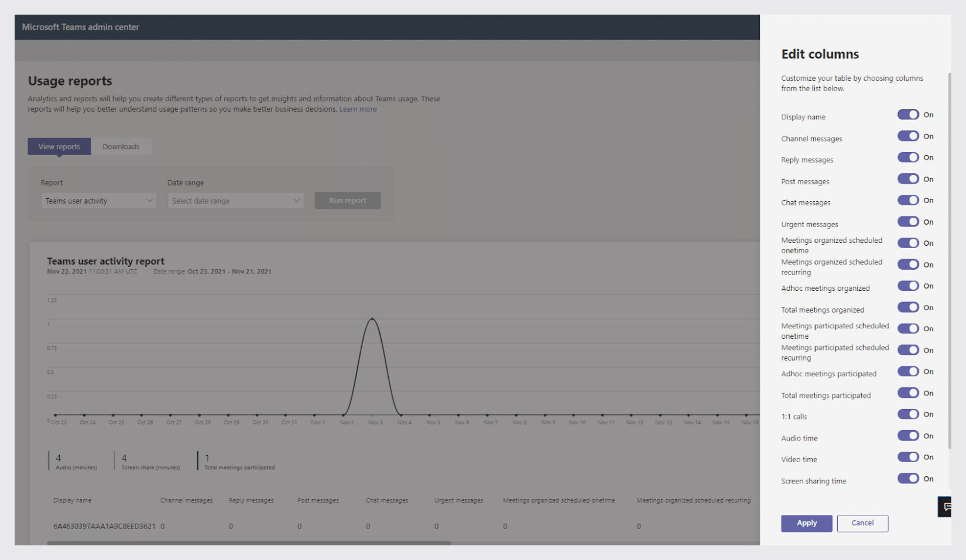
Task: Click the Nov 3 chart peak point
Action: (372, 319)
